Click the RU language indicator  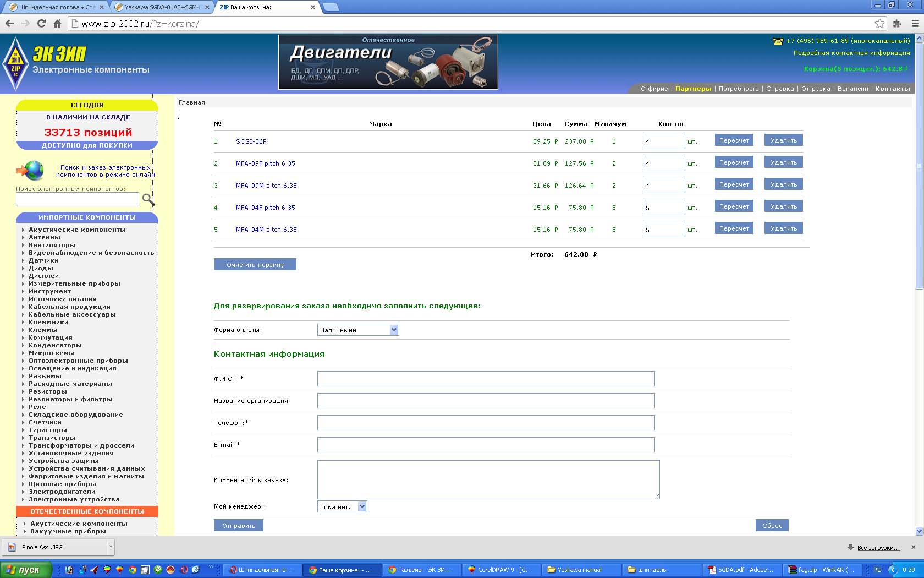[x=877, y=570]
